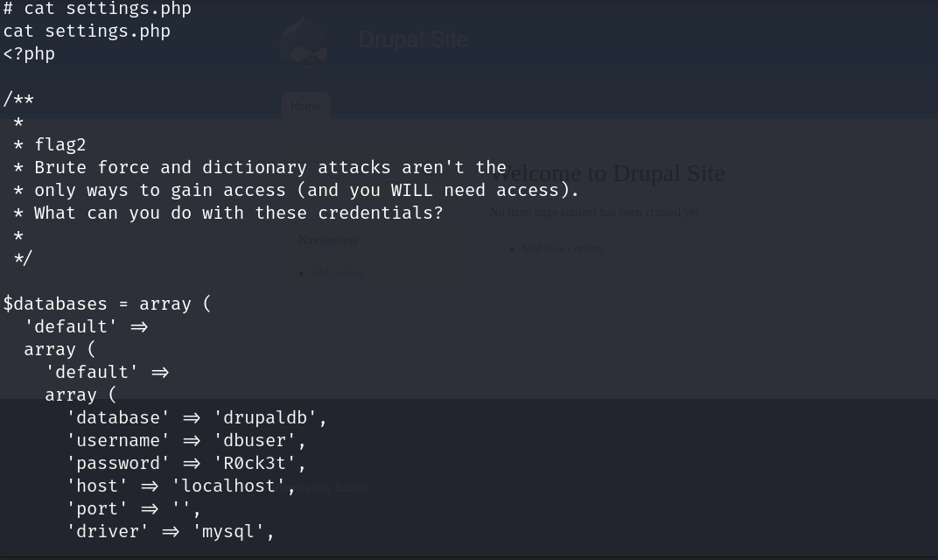Switch to the Home tab
The image size is (938, 560).
pos(305,106)
